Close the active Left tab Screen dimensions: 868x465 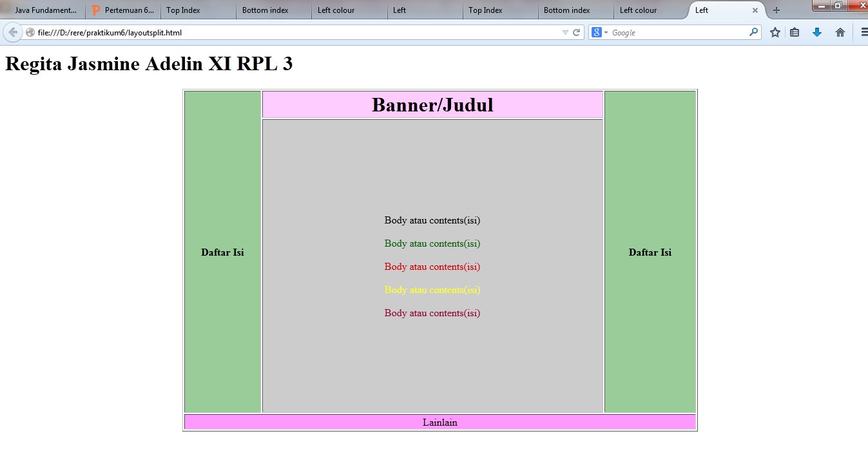pos(755,10)
